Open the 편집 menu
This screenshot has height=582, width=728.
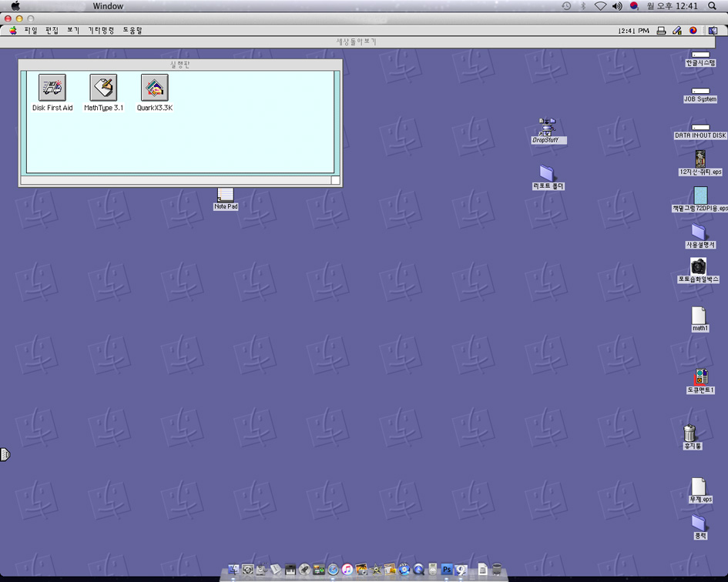coord(52,31)
